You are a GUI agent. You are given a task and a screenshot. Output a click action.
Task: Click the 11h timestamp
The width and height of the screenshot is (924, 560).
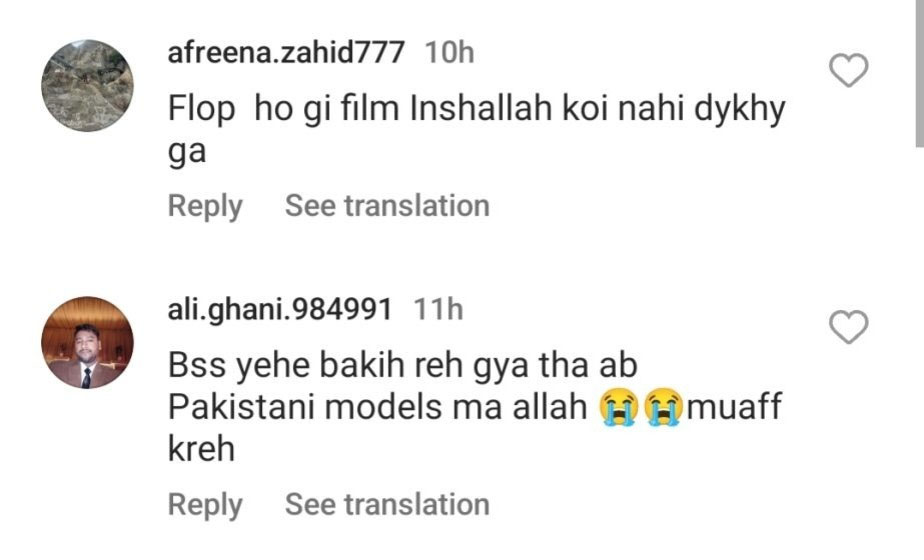(x=439, y=309)
